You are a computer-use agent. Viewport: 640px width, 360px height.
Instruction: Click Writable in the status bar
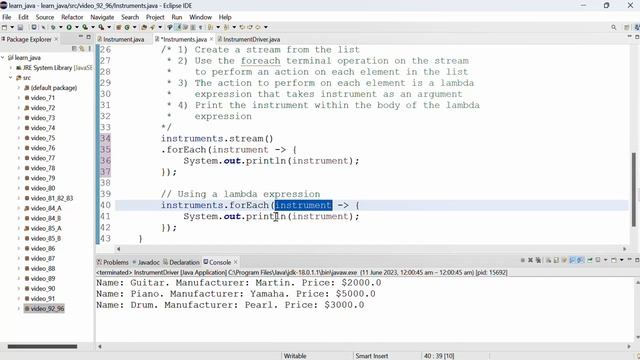click(x=295, y=356)
